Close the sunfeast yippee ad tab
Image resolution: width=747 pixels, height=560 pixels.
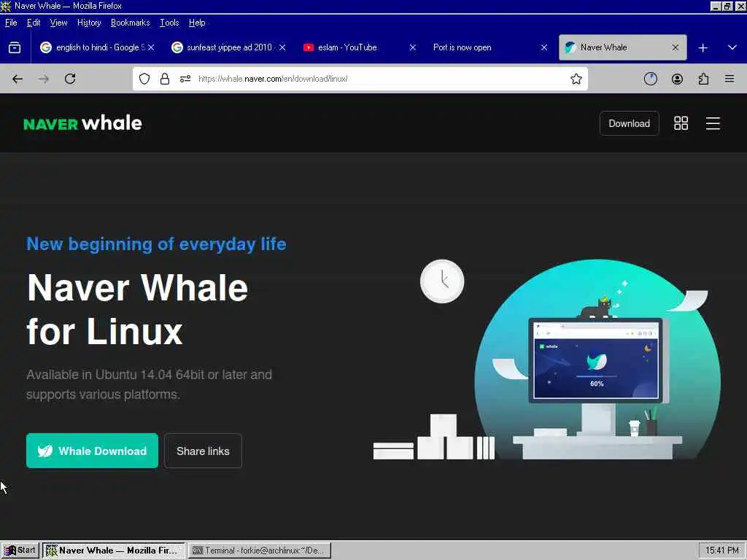pos(282,47)
